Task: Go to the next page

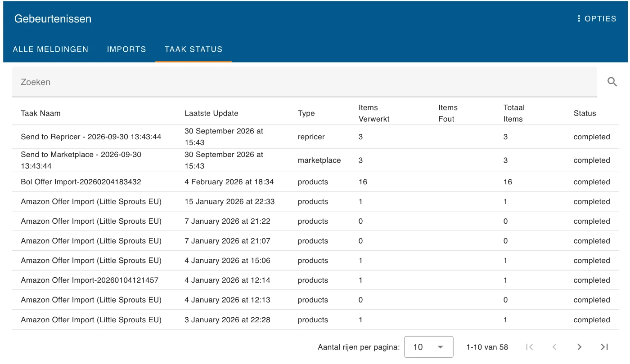Action: 580,347
